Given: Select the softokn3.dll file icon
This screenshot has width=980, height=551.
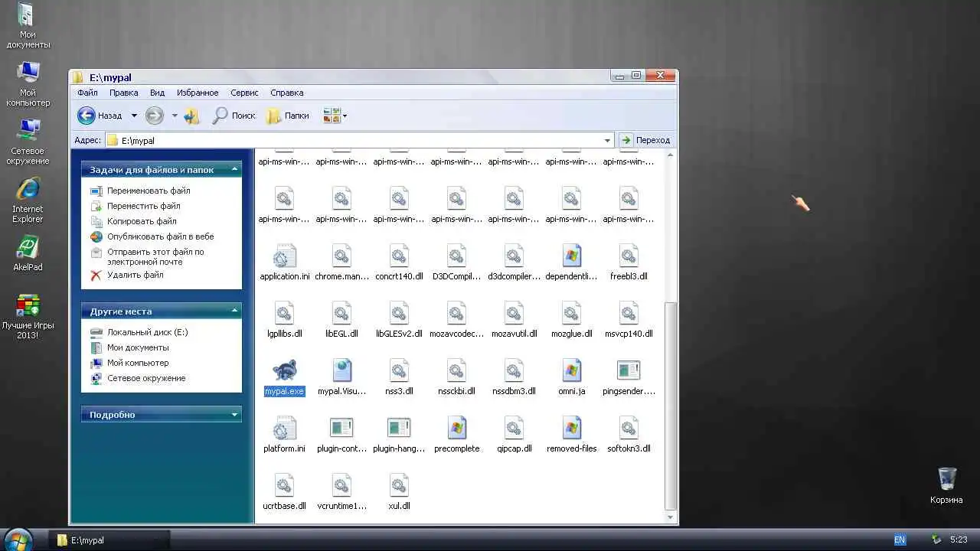Looking at the screenshot, I should pyautogui.click(x=629, y=428).
